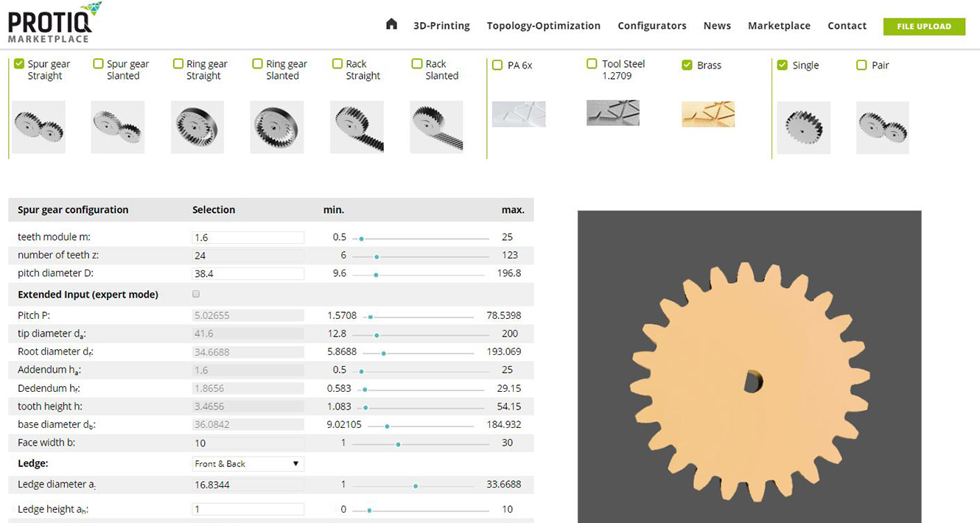Open the Configurators menu
The image size is (980, 523).
point(651,26)
